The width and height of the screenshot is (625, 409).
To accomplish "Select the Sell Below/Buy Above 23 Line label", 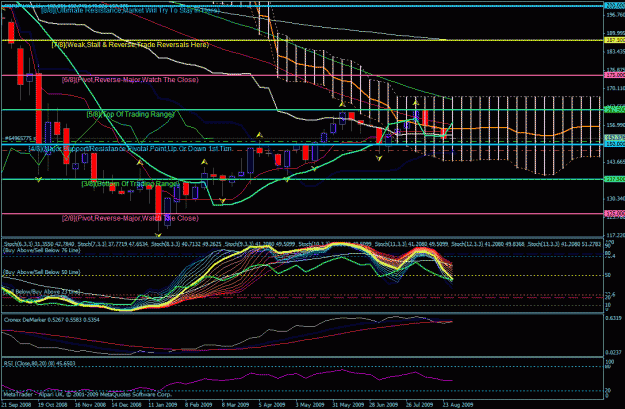I will (x=41, y=292).
